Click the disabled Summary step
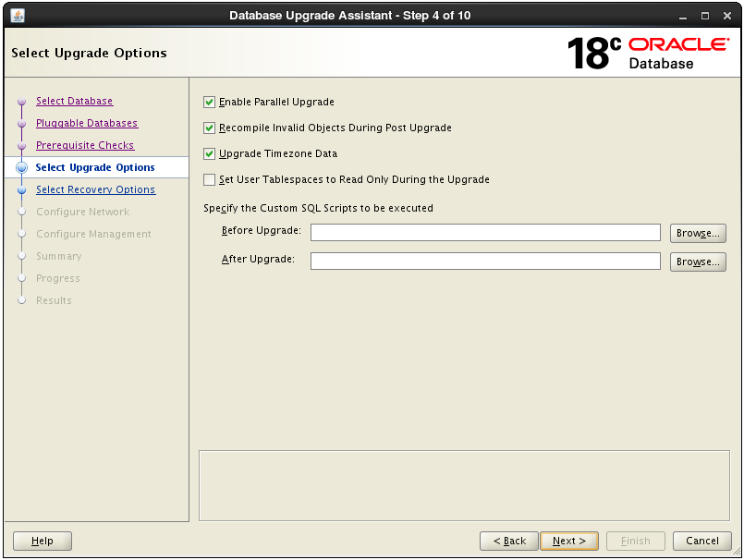Viewport: 744px width, 560px height. tap(59, 256)
